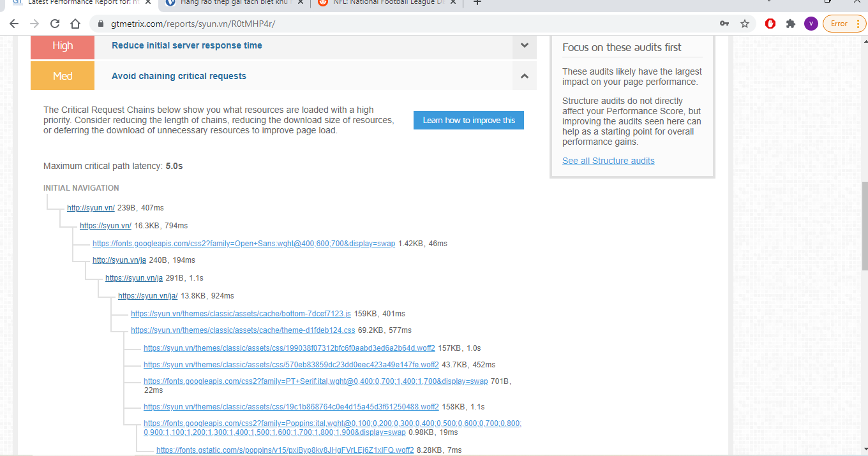The image size is (868, 456).
Task: Go back to the previous page
Action: [x=14, y=24]
